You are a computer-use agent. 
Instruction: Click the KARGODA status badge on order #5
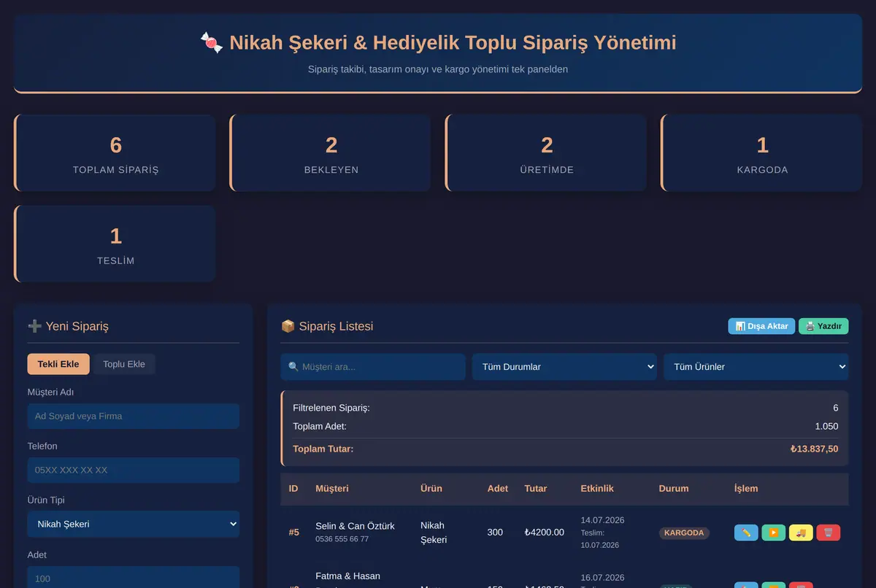(684, 533)
